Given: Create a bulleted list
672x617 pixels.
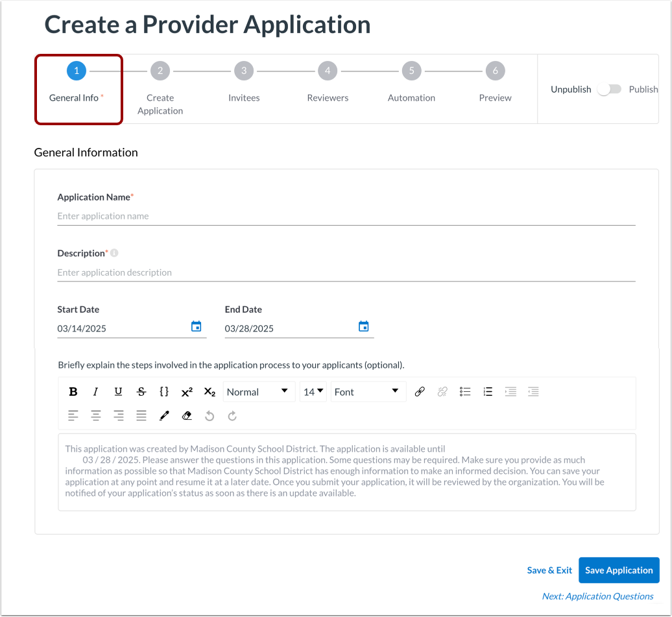Looking at the screenshot, I should click(x=465, y=391).
